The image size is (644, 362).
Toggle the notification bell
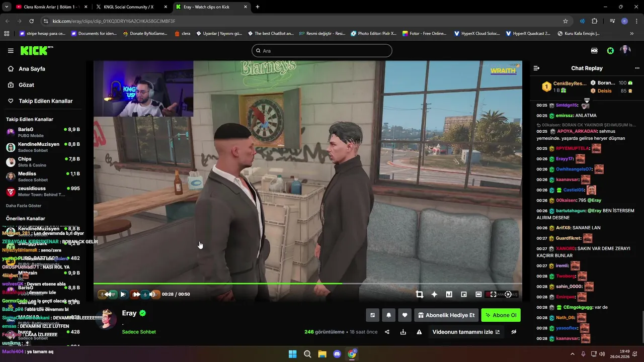(388, 315)
